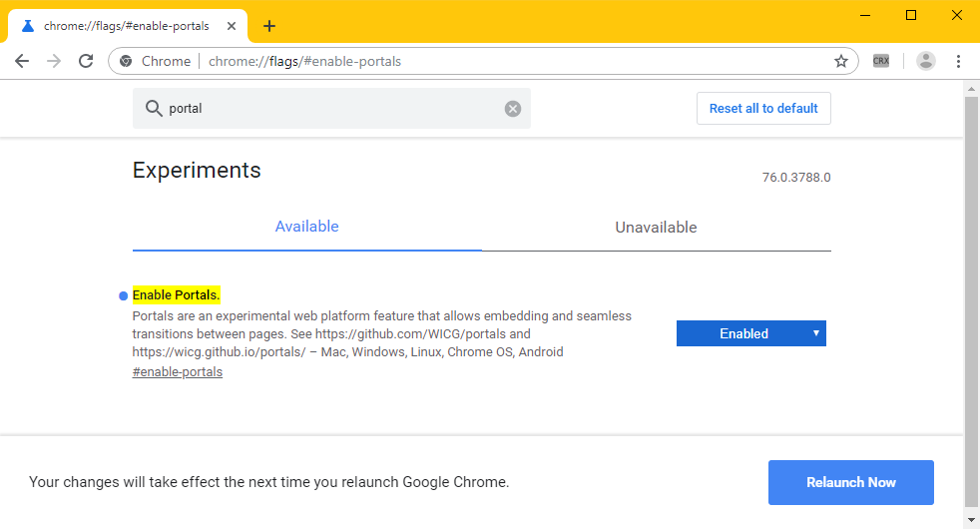Open the #enable-portals anchor link

pos(178,372)
